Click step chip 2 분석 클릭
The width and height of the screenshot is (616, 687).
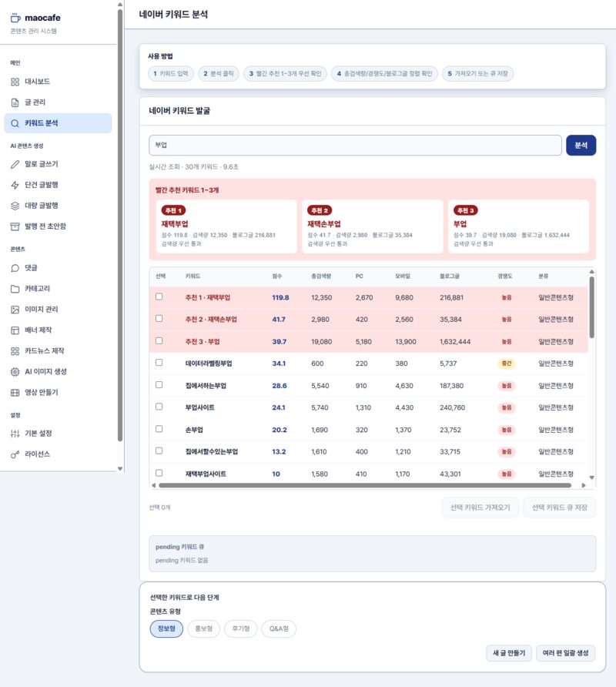pos(219,74)
